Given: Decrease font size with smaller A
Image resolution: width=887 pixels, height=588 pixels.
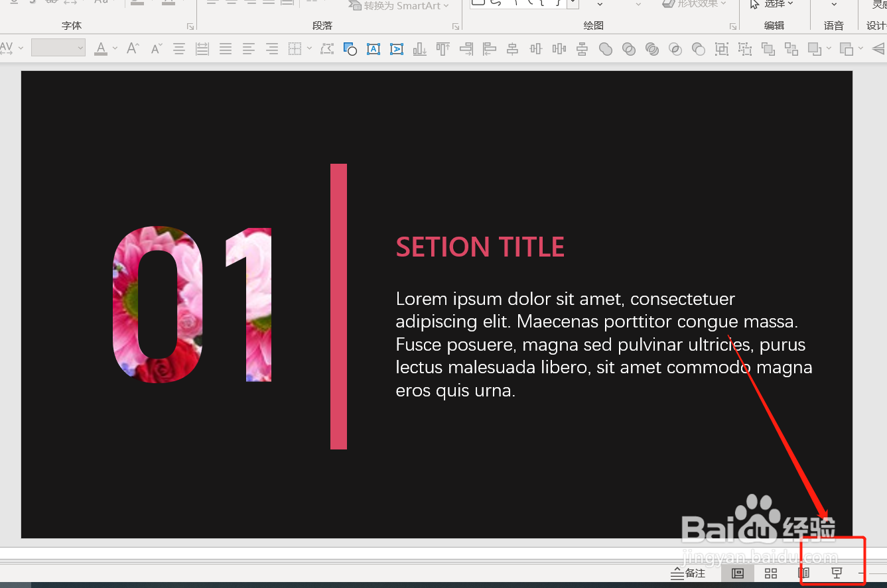Looking at the screenshot, I should coord(157,48).
